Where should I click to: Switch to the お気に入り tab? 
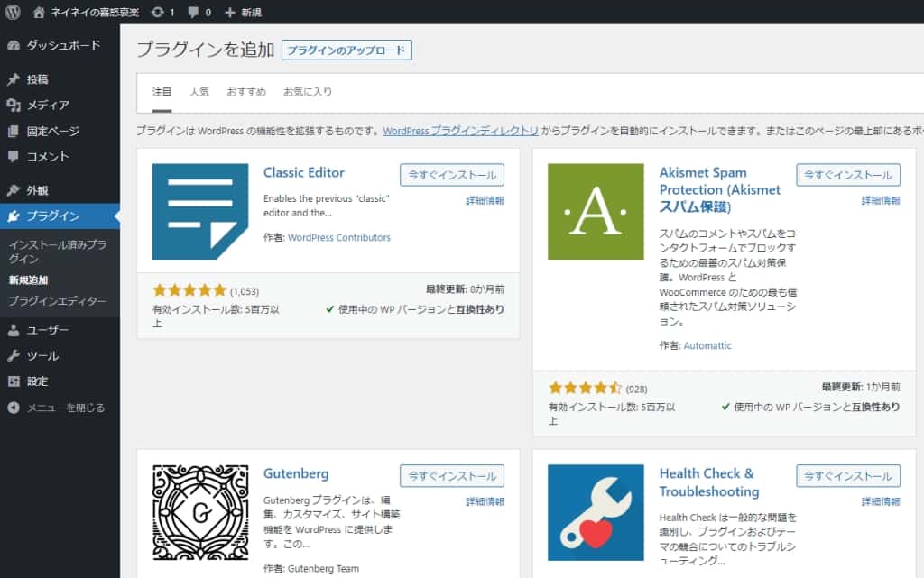[x=308, y=92]
